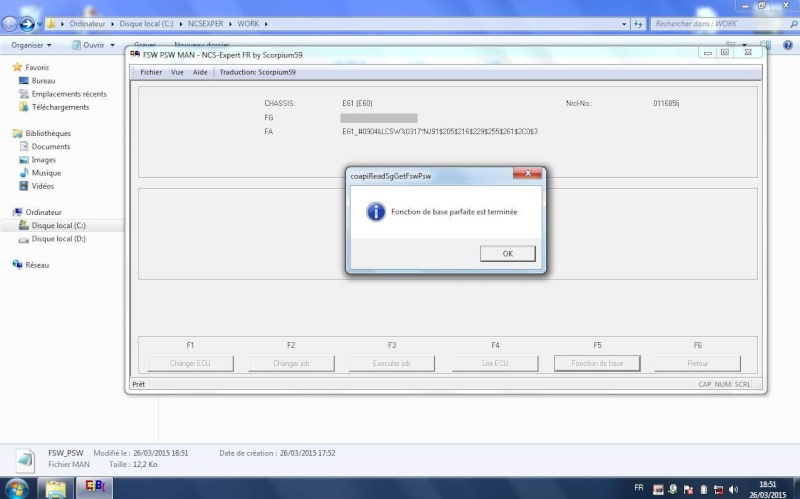Open recent locations dropdown beside the forward arrow
This screenshot has height=499, width=800.
39,24
